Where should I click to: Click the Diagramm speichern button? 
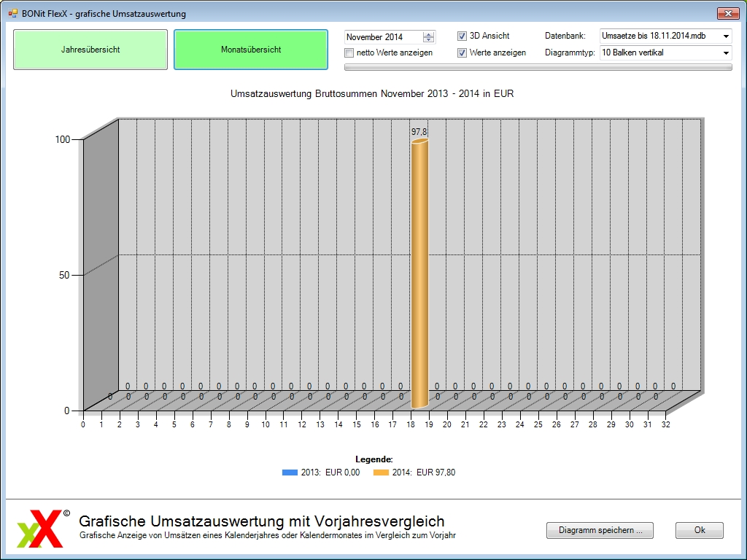(x=600, y=530)
